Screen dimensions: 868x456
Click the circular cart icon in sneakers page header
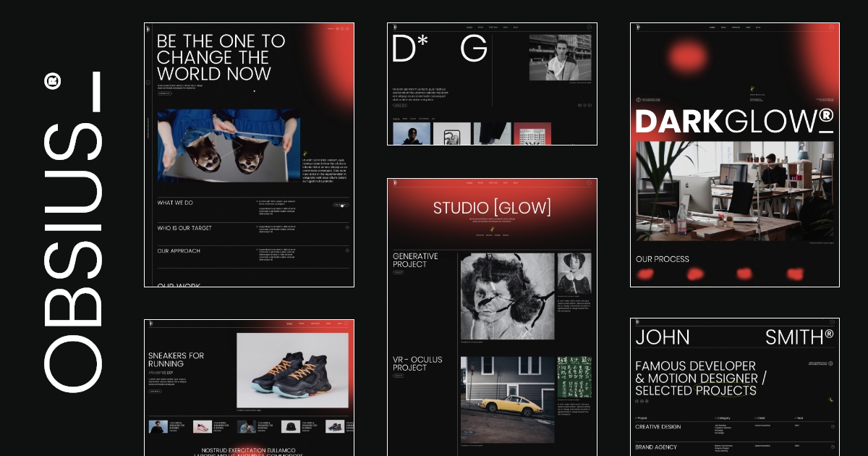click(346, 324)
